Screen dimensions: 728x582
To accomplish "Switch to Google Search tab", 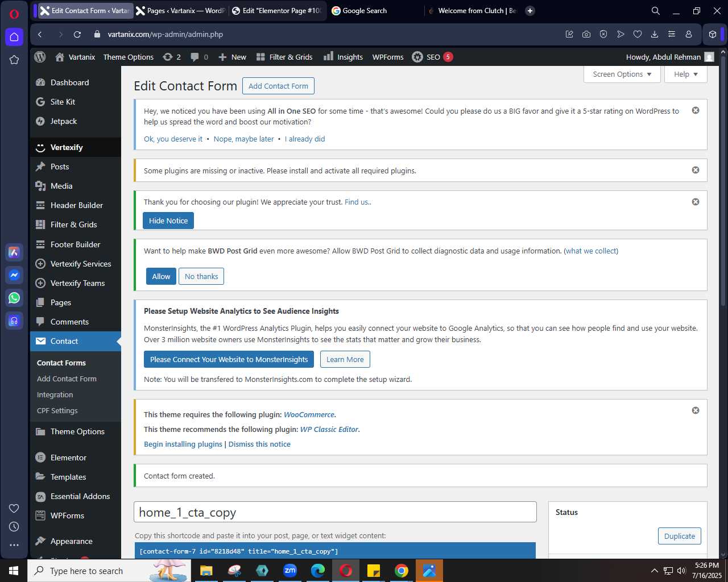I will (x=375, y=11).
